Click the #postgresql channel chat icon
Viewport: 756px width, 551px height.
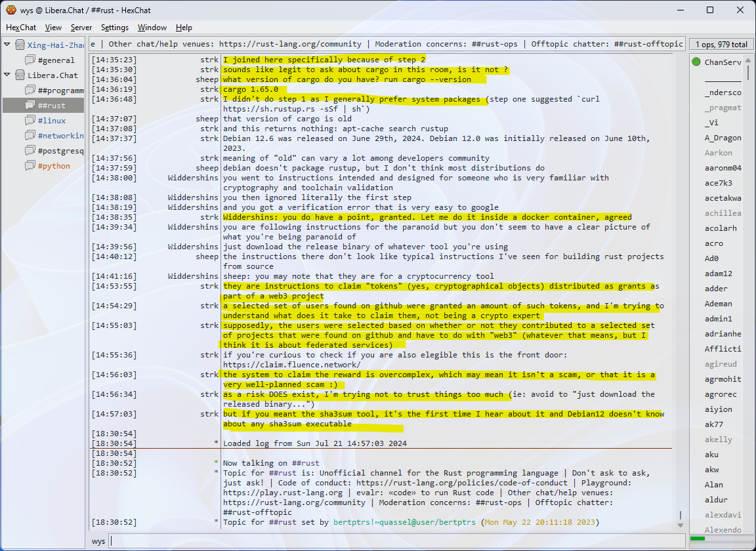[x=30, y=151]
